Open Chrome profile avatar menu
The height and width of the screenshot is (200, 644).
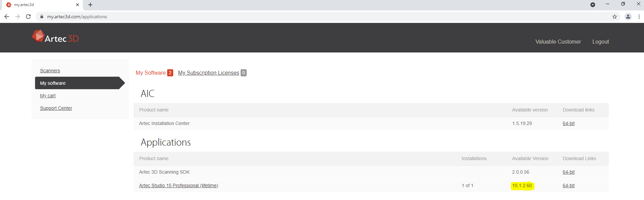click(x=628, y=17)
